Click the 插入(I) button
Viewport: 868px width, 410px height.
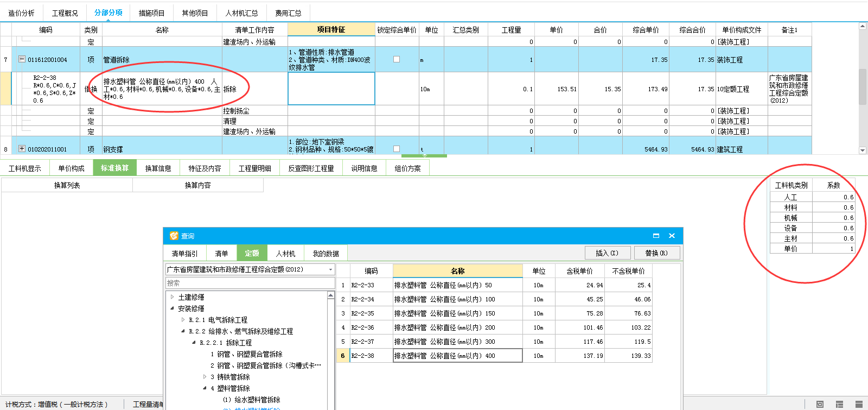607,253
